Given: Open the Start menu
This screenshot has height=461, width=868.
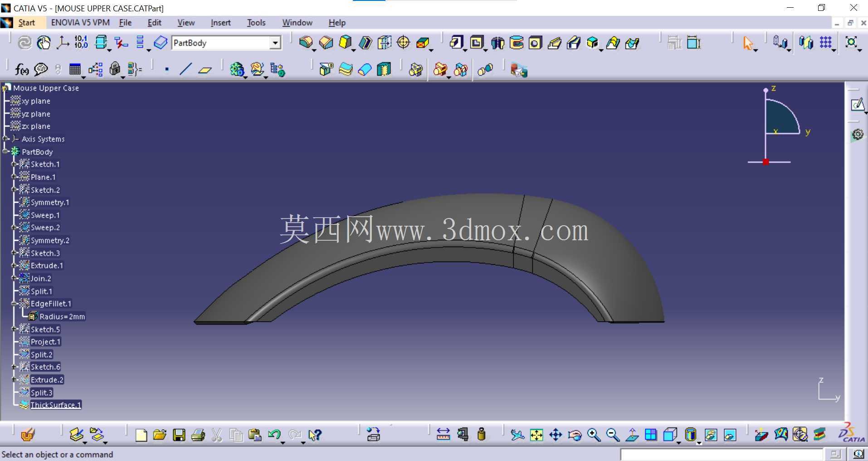Looking at the screenshot, I should [26, 22].
